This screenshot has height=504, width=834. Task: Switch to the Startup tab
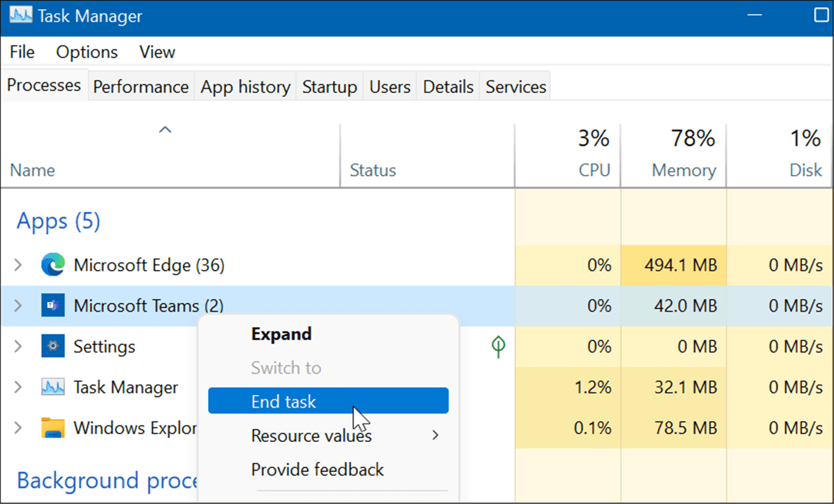pos(329,86)
